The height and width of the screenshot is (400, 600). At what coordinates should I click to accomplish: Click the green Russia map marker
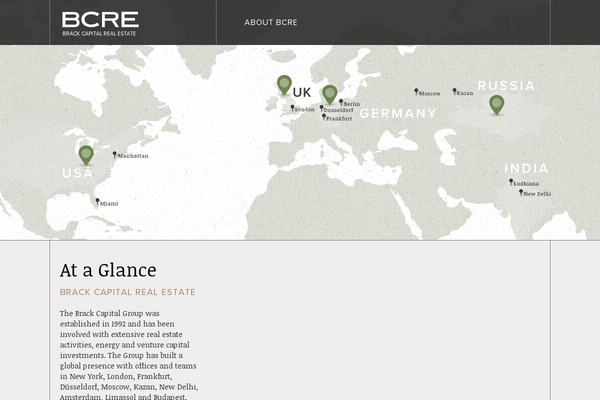point(496,105)
